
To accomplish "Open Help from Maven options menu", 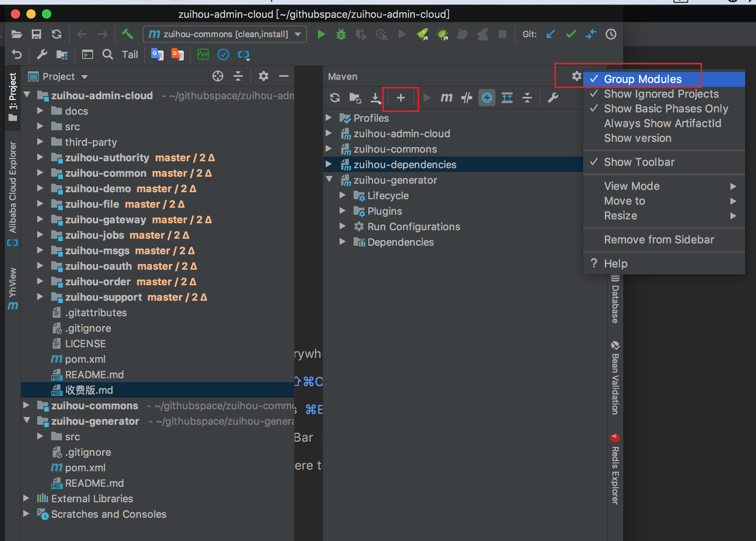I will [664, 264].
